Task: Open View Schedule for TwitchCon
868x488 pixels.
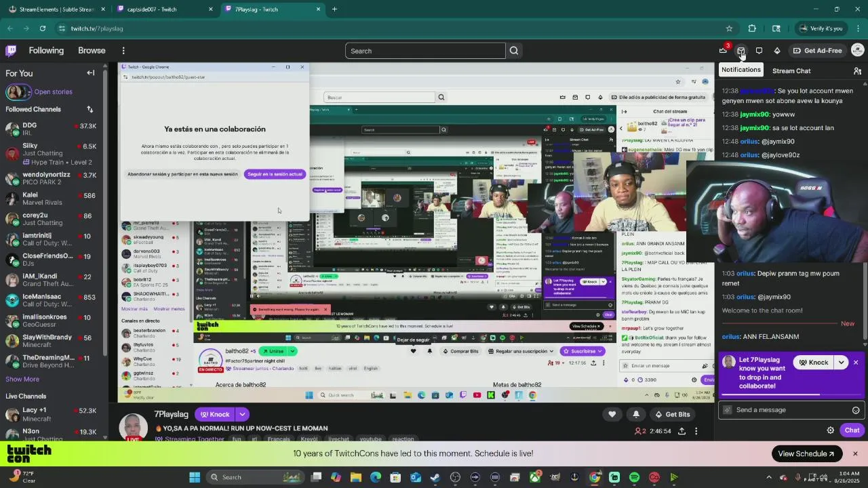Action: pos(806,453)
